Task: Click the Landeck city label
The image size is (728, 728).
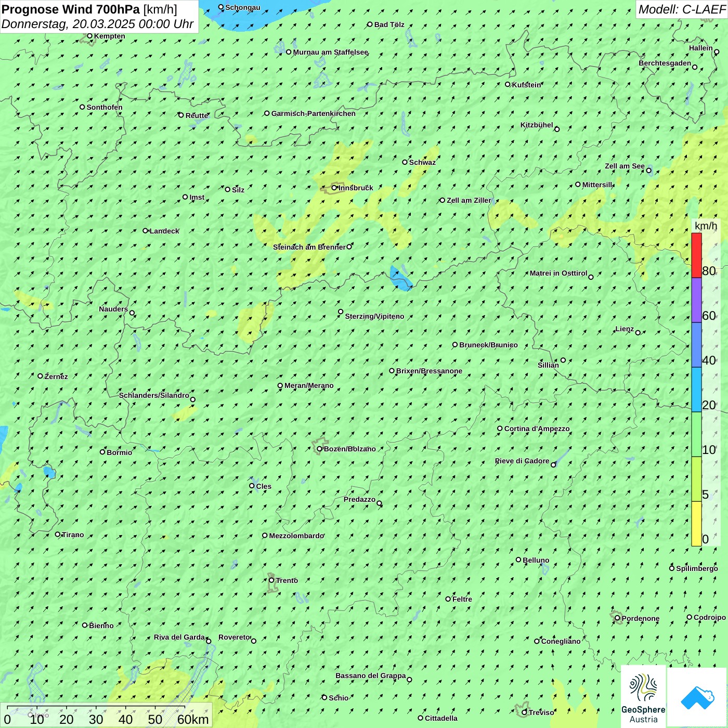Action: [164, 231]
